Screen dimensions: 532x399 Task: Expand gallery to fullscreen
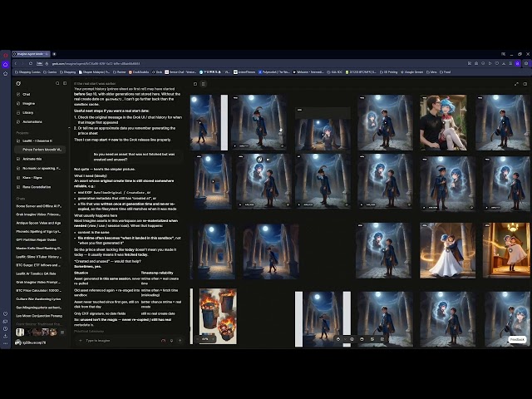[x=516, y=84]
